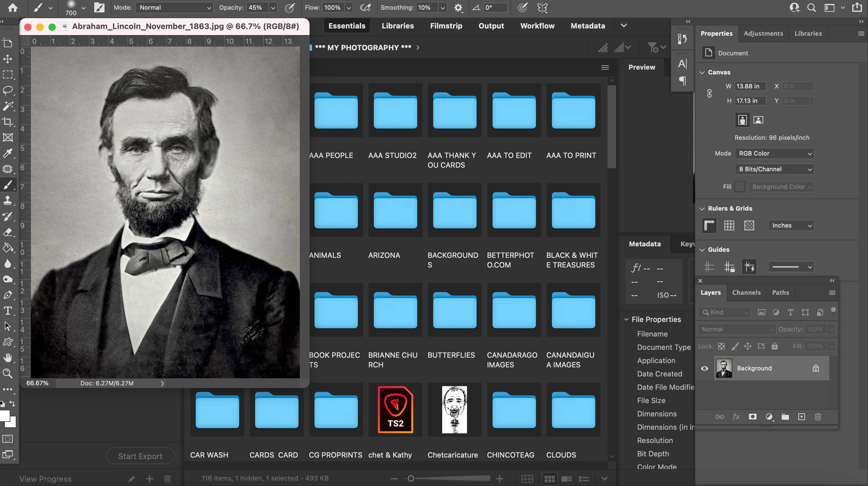Select the Clone Stamp tool

click(x=7, y=200)
